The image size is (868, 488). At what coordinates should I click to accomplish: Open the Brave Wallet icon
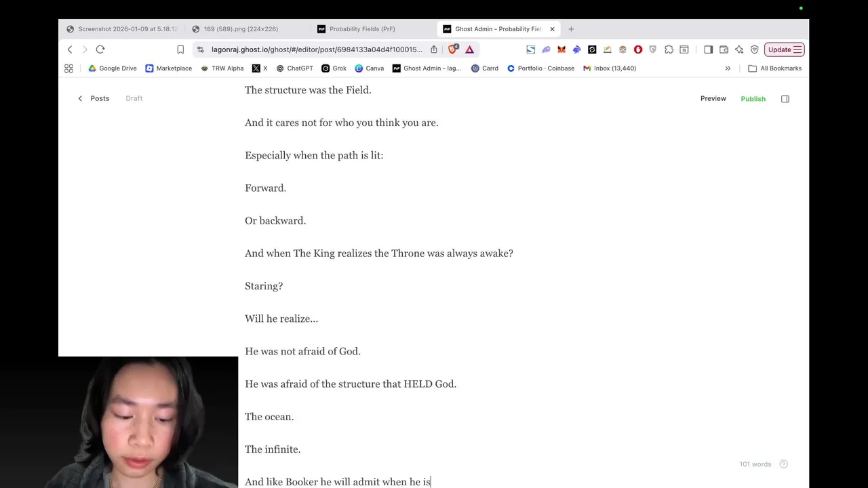pos(724,49)
